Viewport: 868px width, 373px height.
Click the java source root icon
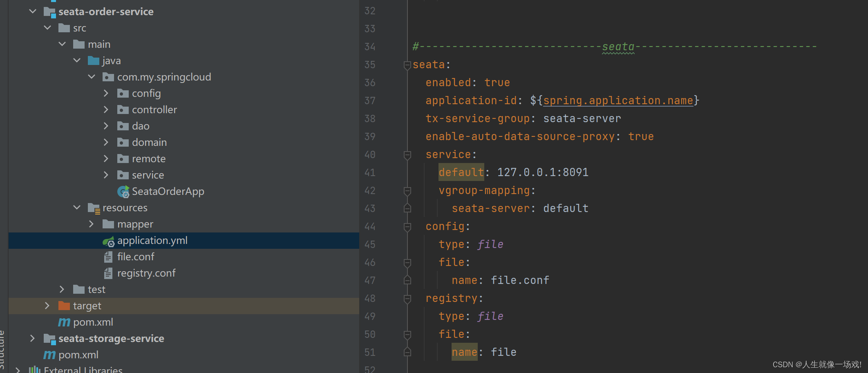pos(94,60)
